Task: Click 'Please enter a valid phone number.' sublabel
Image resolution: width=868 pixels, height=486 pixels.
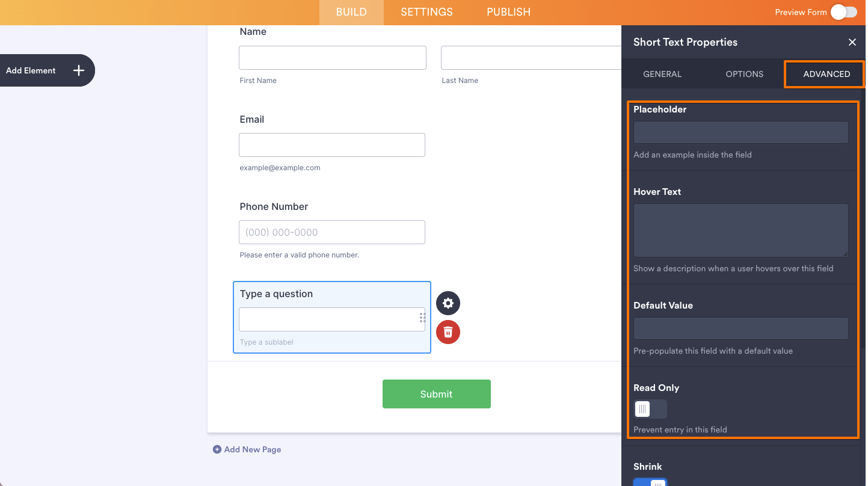Action: click(299, 255)
